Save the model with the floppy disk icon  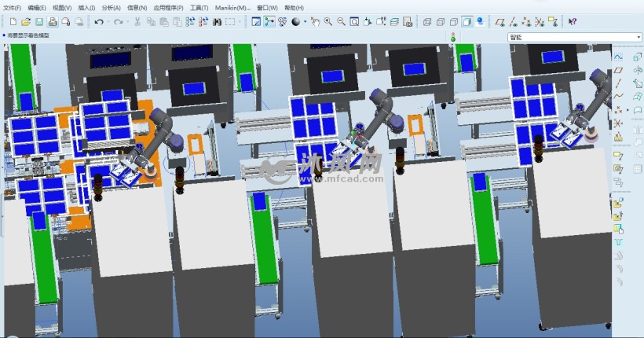pyautogui.click(x=38, y=22)
